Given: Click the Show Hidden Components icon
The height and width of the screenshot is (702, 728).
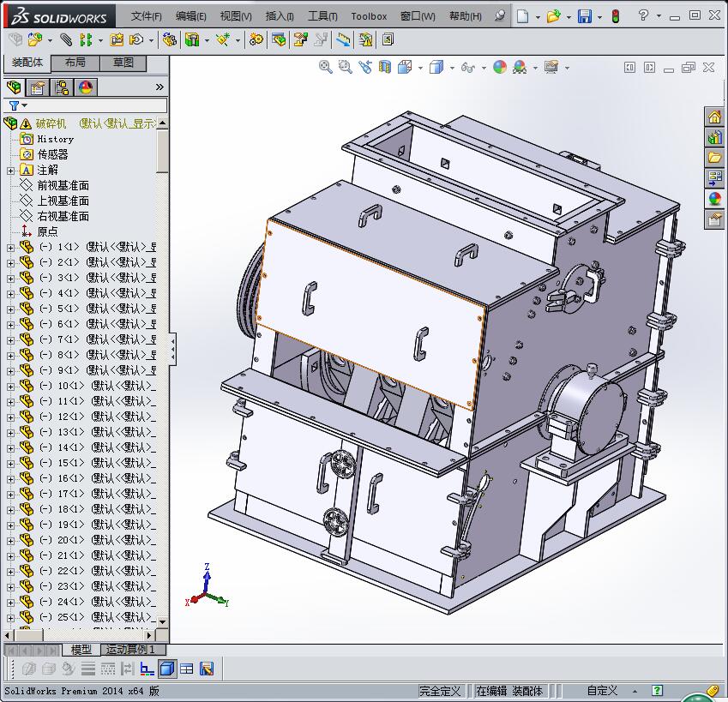Looking at the screenshot, I should [x=169, y=40].
